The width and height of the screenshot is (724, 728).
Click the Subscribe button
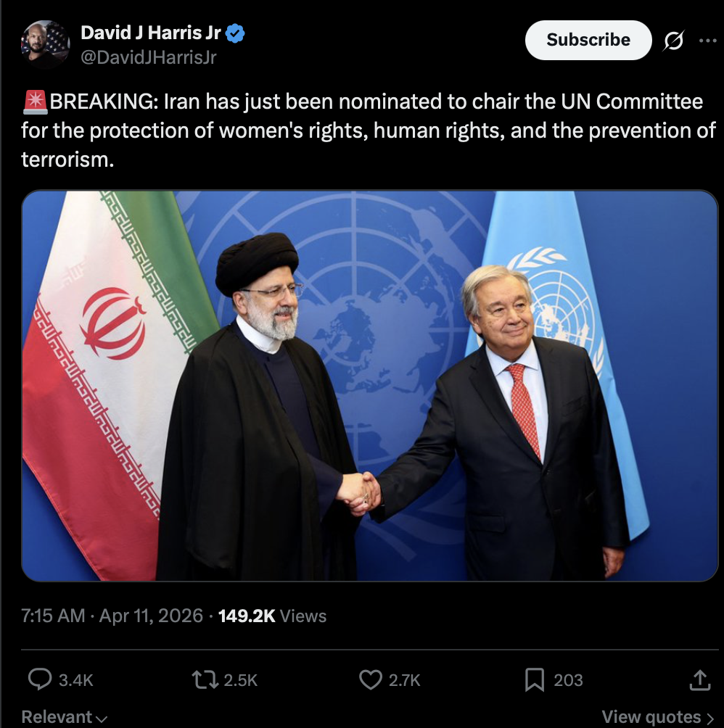(588, 40)
